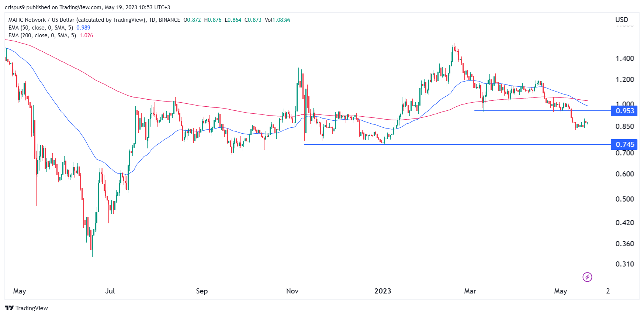The height and width of the screenshot is (316, 644).
Task: Select the 0.745 price level label
Action: [x=624, y=144]
